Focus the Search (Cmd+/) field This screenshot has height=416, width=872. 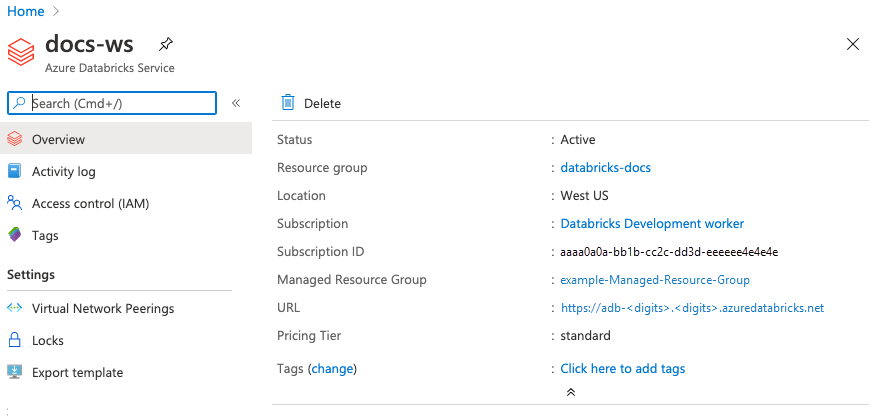click(112, 103)
